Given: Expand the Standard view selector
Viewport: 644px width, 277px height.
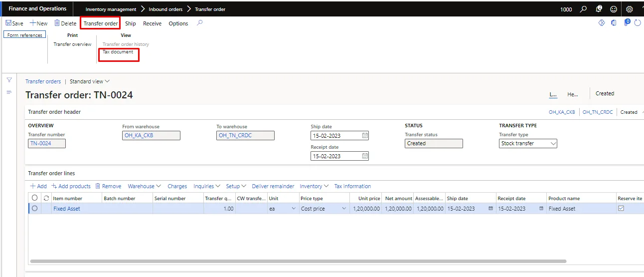Looking at the screenshot, I should click(90, 81).
